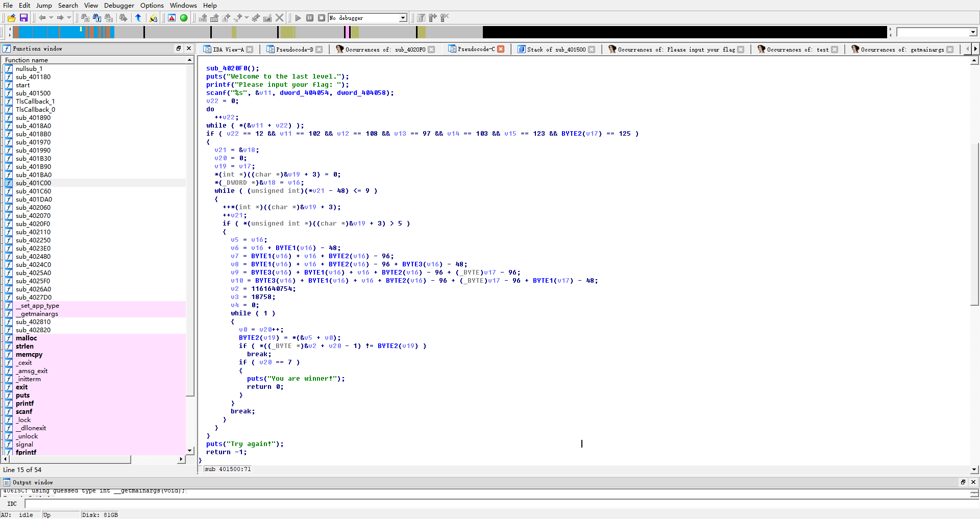This screenshot has height=519, width=980.
Task: Click the X undefine toolbar icon
Action: (279, 18)
